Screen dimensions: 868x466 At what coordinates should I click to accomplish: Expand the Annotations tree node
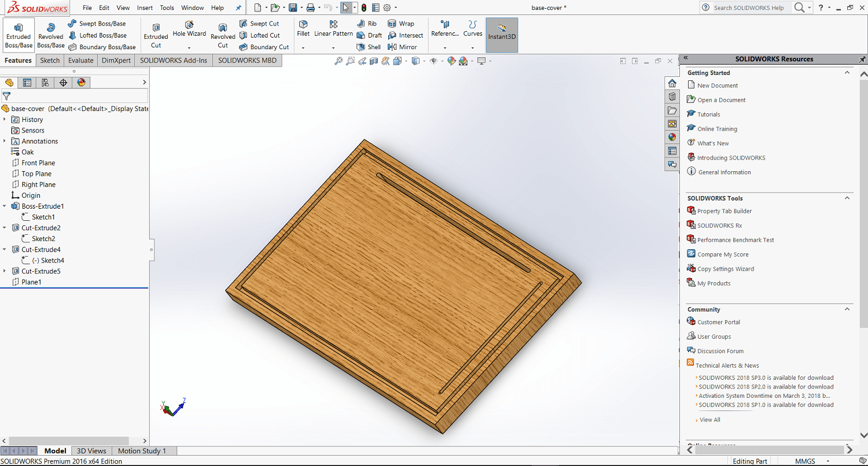coord(5,141)
